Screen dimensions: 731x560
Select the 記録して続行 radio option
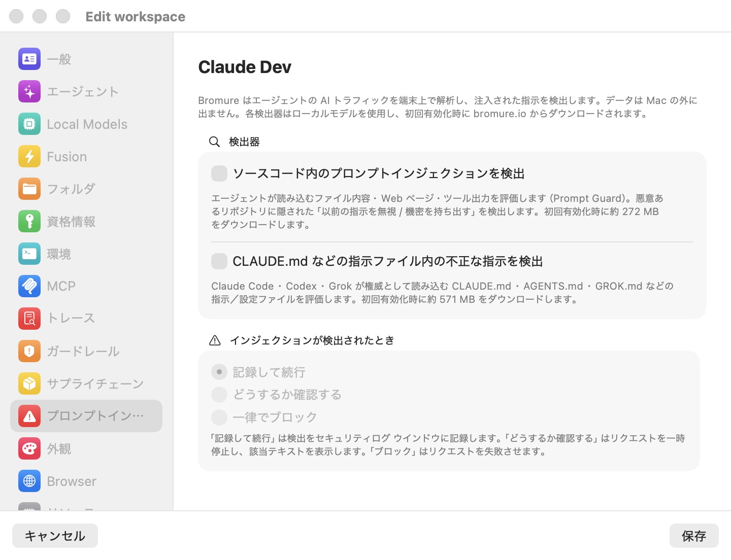pos(219,372)
